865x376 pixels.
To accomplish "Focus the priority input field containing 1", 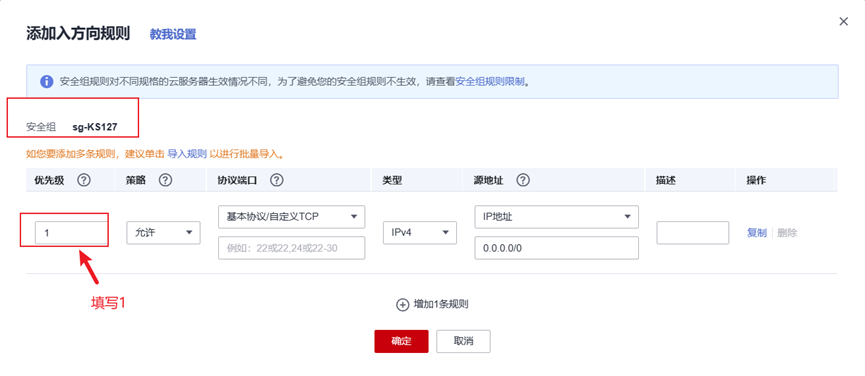I will 71,233.
